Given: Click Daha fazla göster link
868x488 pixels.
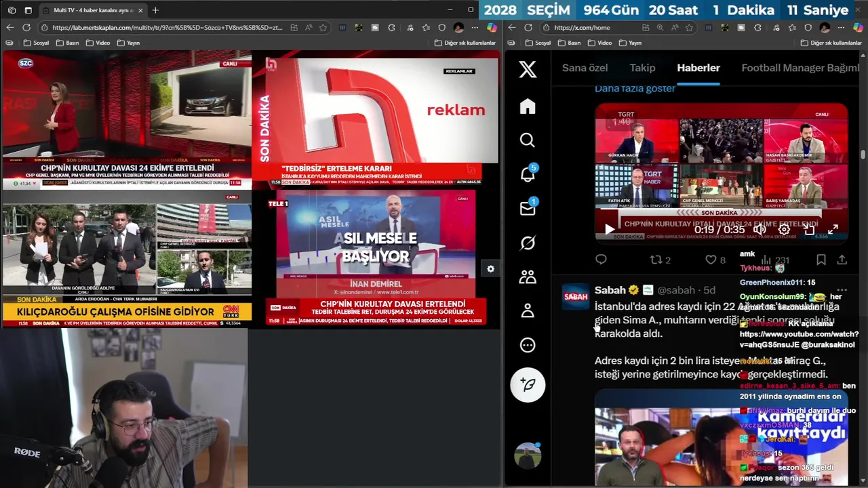Looking at the screenshot, I should (635, 88).
